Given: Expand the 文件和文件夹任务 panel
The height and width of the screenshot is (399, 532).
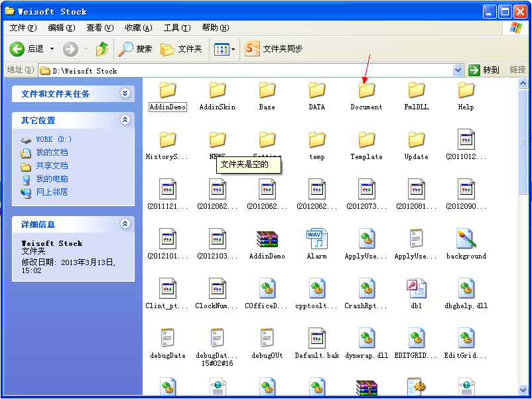Looking at the screenshot, I should pos(125,93).
